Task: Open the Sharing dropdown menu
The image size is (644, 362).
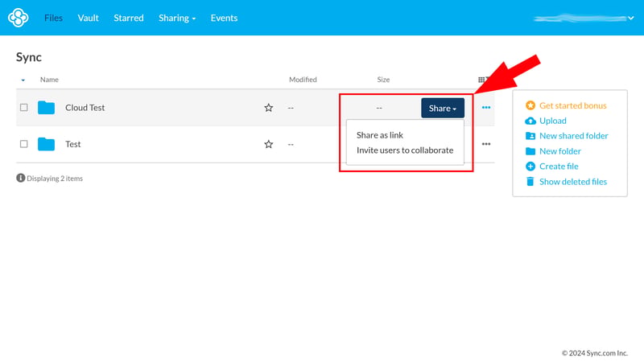Action: point(177,18)
